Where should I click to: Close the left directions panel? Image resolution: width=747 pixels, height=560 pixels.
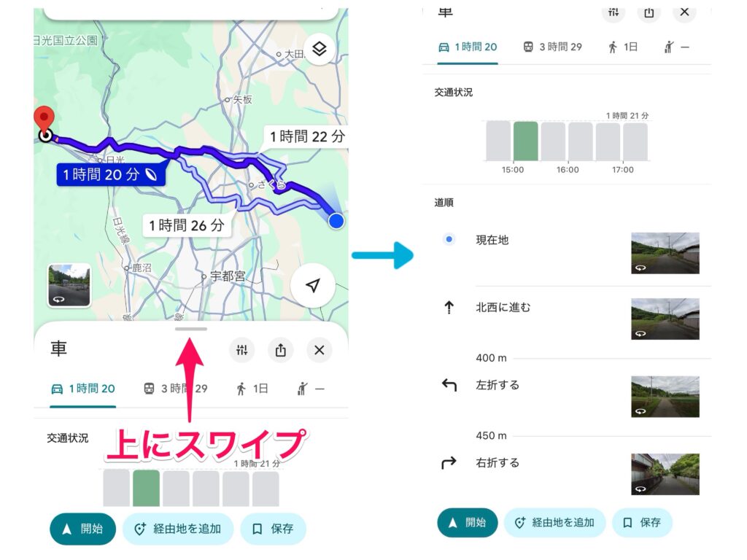pyautogui.click(x=319, y=350)
